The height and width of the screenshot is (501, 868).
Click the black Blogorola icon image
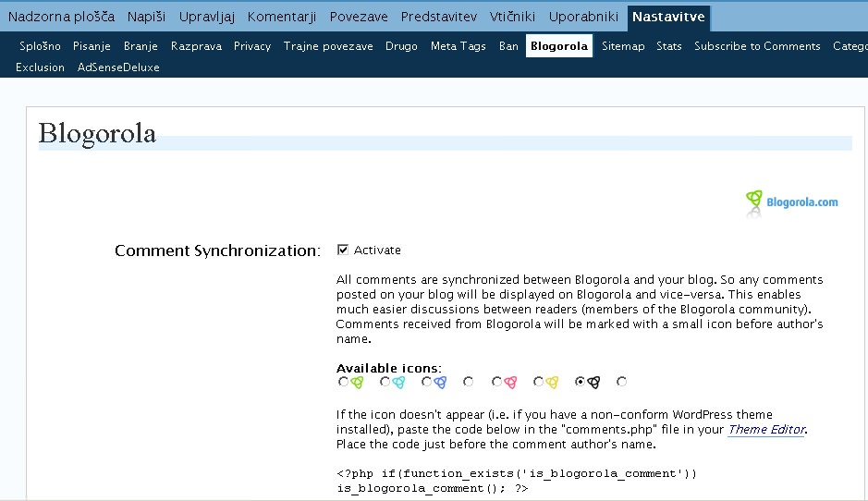pos(593,382)
